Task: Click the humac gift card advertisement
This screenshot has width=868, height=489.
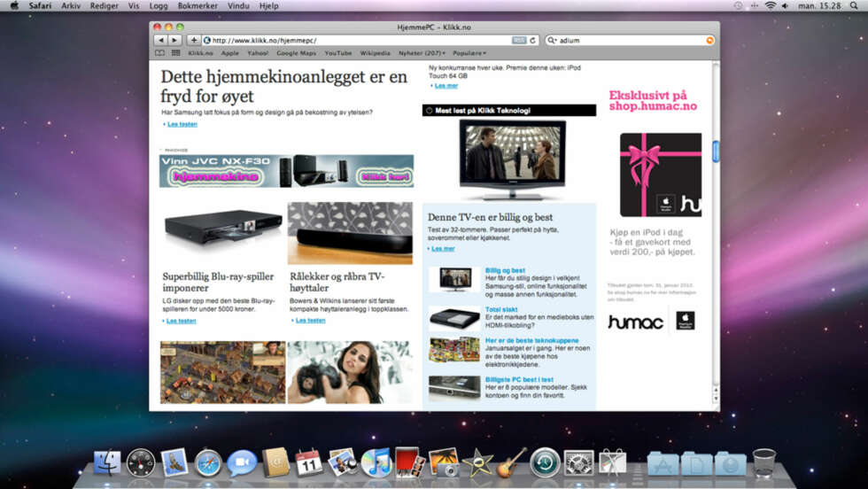Action: click(661, 175)
